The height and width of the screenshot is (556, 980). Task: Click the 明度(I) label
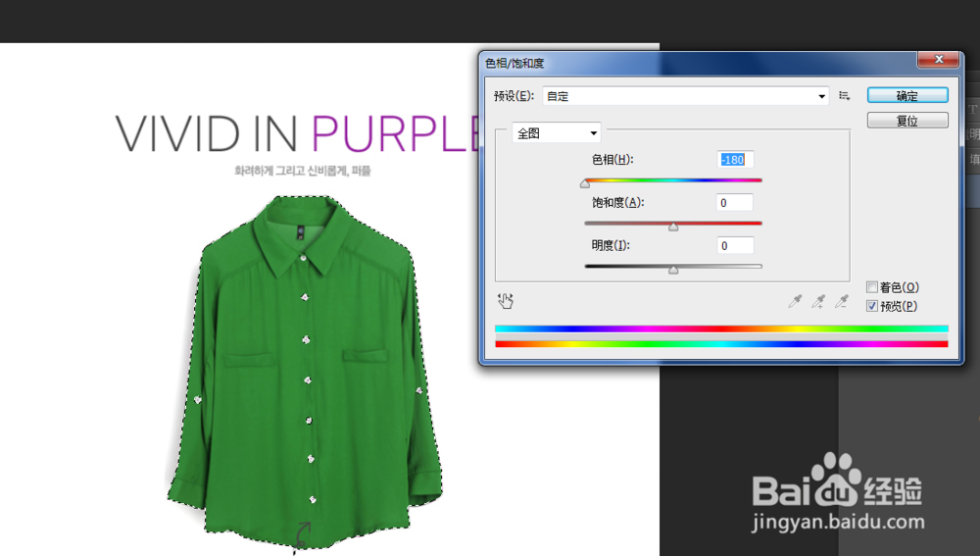pyautogui.click(x=611, y=246)
